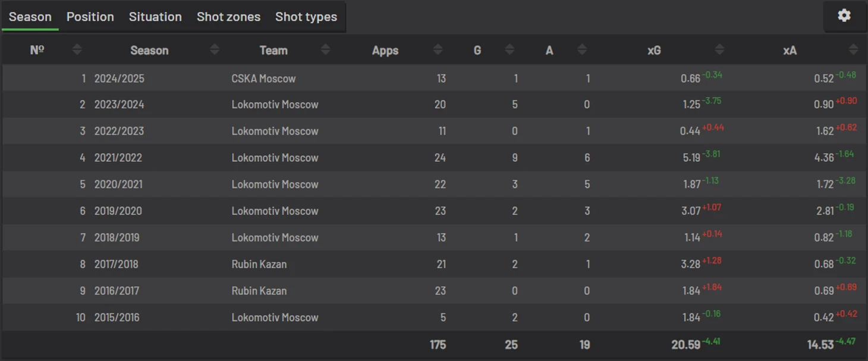This screenshot has width=868, height=361.
Task: Click Lokomotiv Moscow in 2021/2022 row
Action: pyautogui.click(x=275, y=158)
